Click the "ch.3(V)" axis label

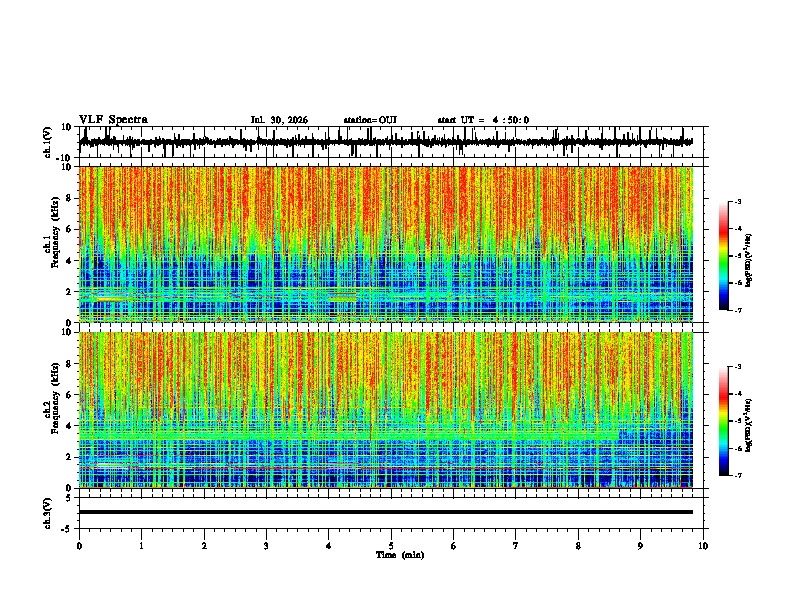coord(48,513)
